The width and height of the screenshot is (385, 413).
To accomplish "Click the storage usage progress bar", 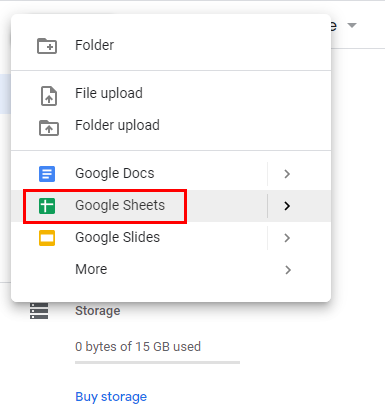I will pyautogui.click(x=157, y=362).
